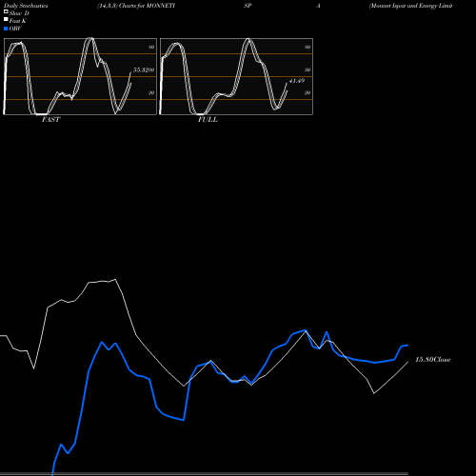This screenshot has height=476, width=476.
Task: Click the FULL label under the chart
Action: (208, 120)
